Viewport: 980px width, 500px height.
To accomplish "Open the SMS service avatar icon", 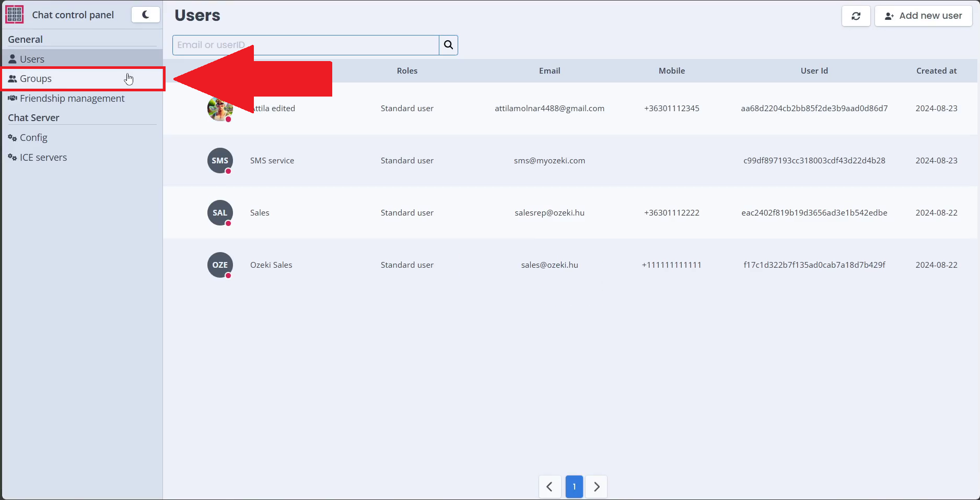I will click(x=220, y=161).
